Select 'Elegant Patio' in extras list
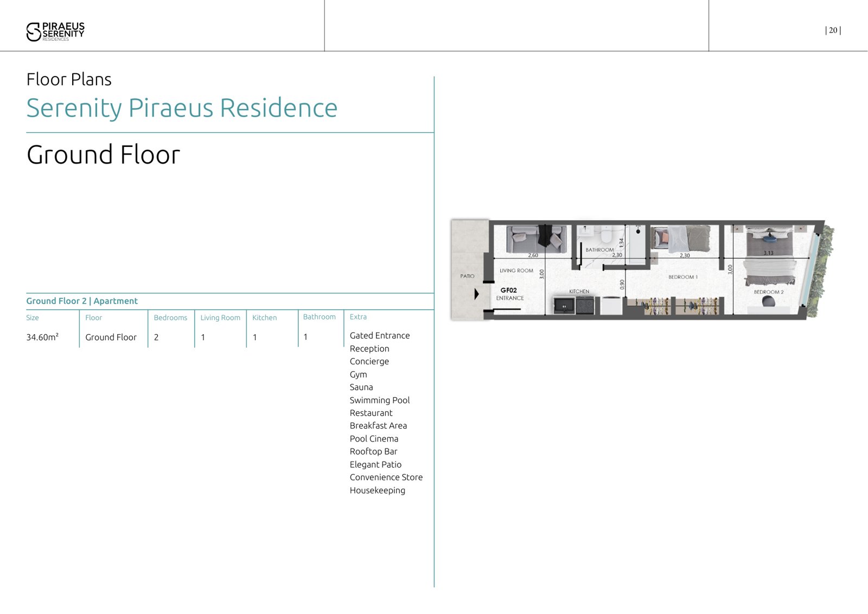 tap(375, 464)
